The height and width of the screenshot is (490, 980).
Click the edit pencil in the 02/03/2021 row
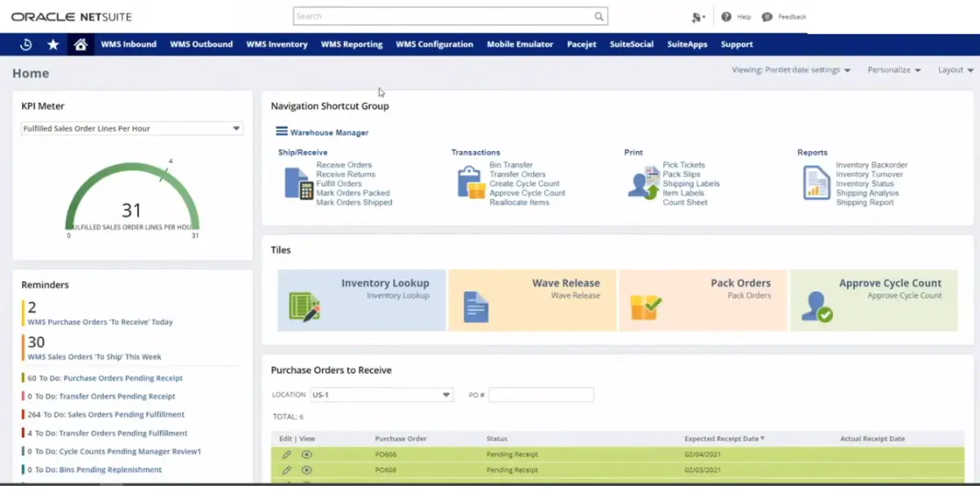click(287, 470)
